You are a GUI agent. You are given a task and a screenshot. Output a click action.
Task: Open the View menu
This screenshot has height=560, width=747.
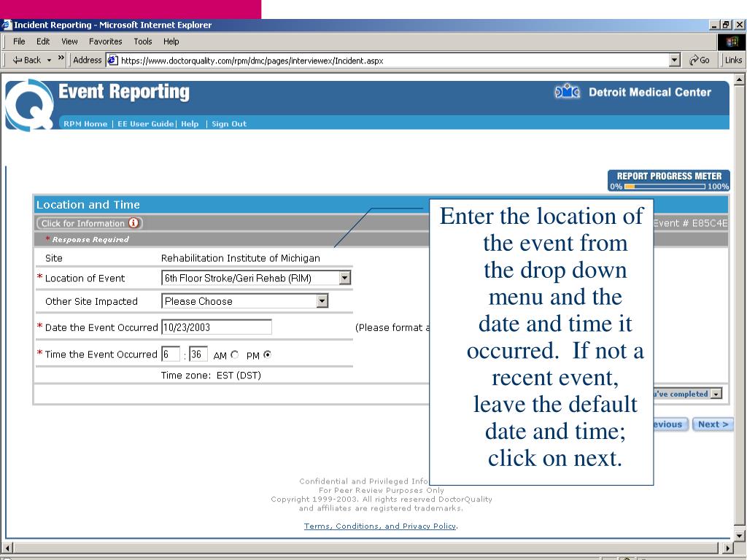(69, 42)
